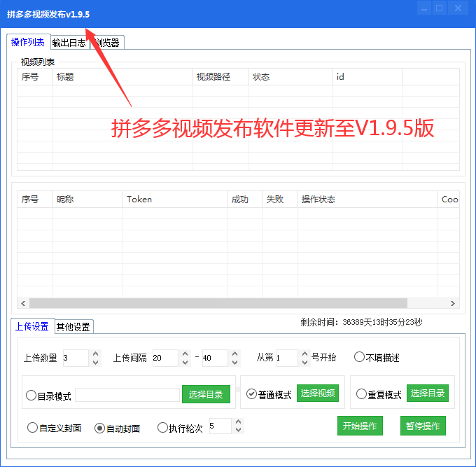476x467 pixels.
Task: Enable 目录模式 radio button
Action: pyautogui.click(x=48, y=396)
